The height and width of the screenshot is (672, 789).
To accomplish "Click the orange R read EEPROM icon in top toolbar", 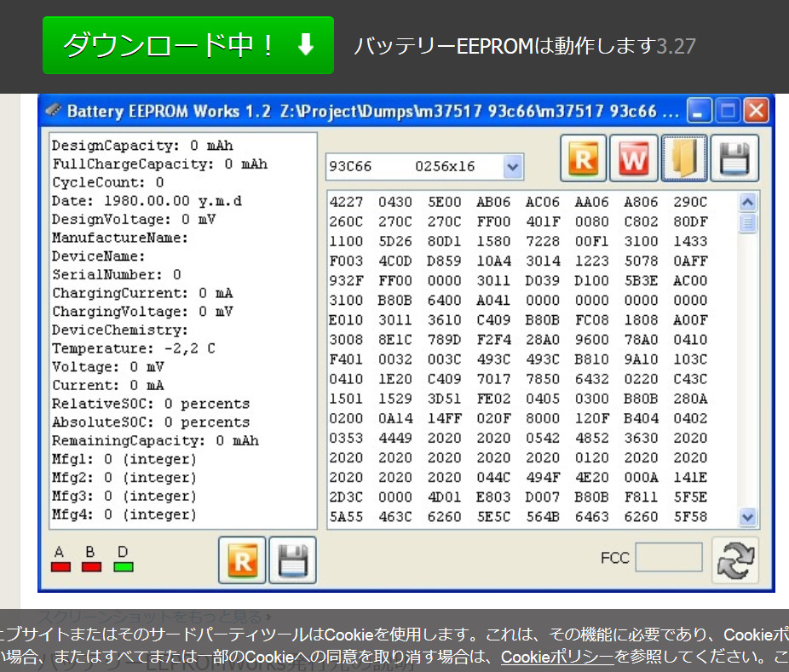I will (583, 158).
